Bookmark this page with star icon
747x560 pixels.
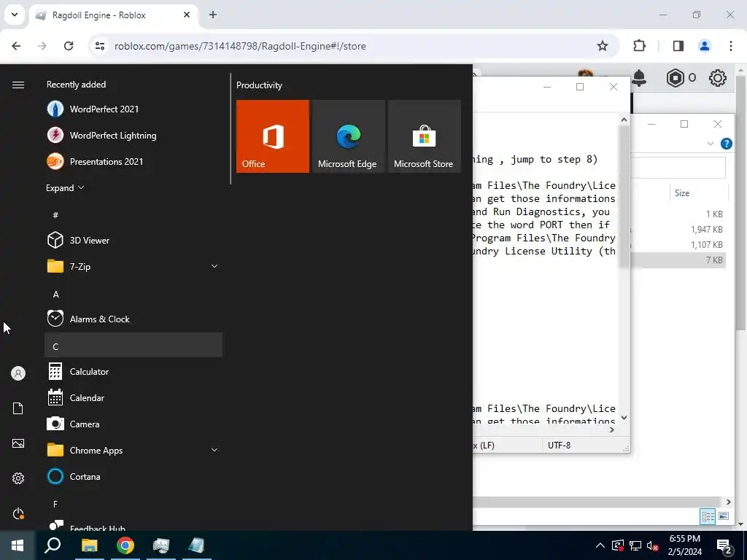[603, 46]
